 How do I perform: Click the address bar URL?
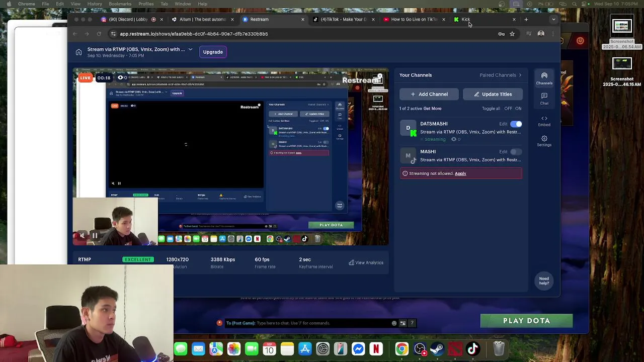tap(194, 34)
